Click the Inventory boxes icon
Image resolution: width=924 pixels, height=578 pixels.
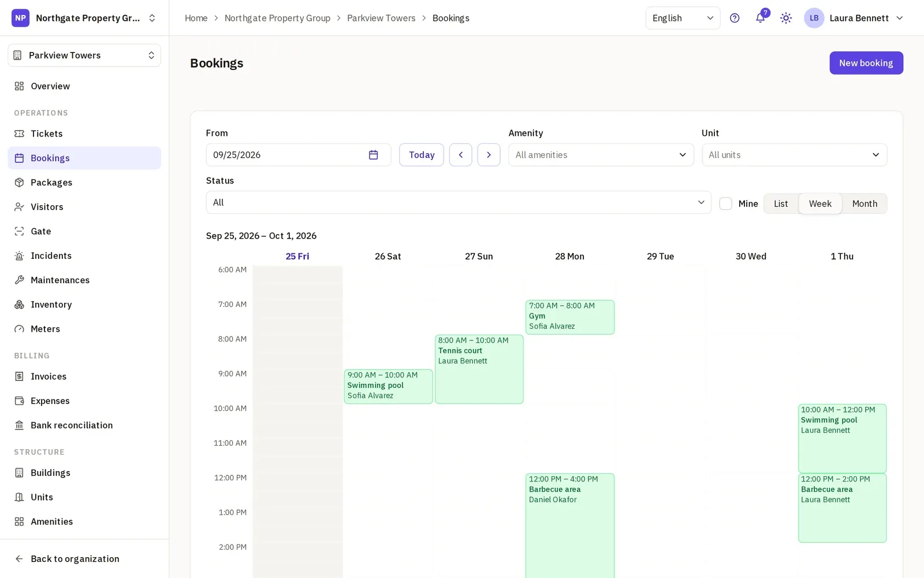tap(19, 305)
